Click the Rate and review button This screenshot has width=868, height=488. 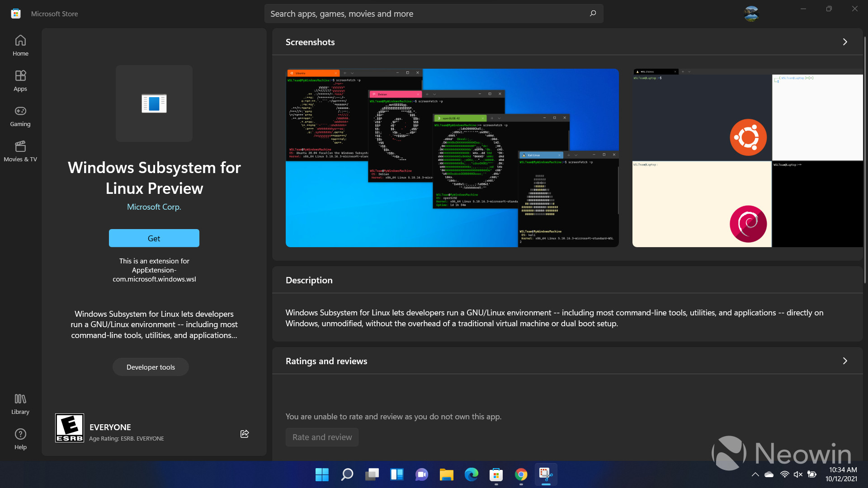[322, 437]
